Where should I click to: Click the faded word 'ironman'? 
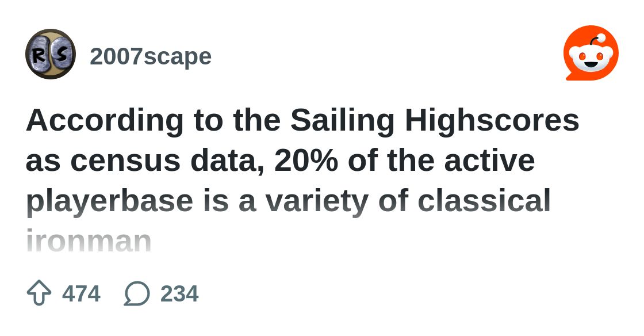pos(89,241)
